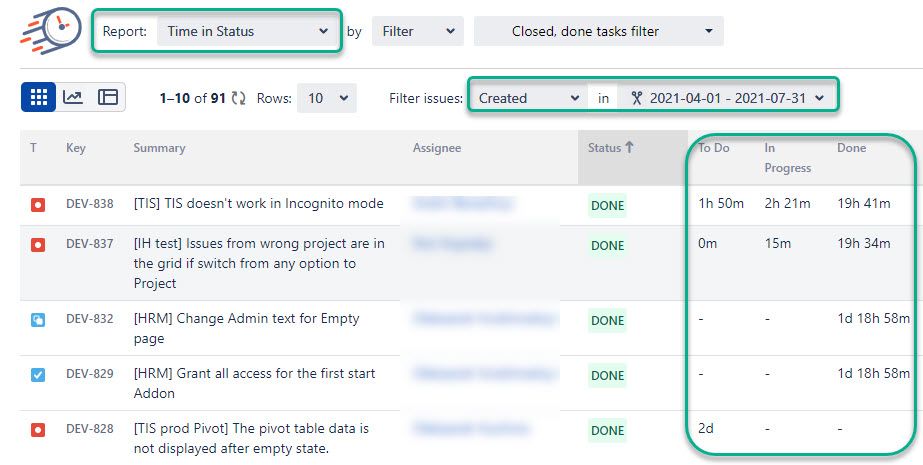Click the '1h 50m' To Do cell
923x465 pixels.
[x=721, y=204]
